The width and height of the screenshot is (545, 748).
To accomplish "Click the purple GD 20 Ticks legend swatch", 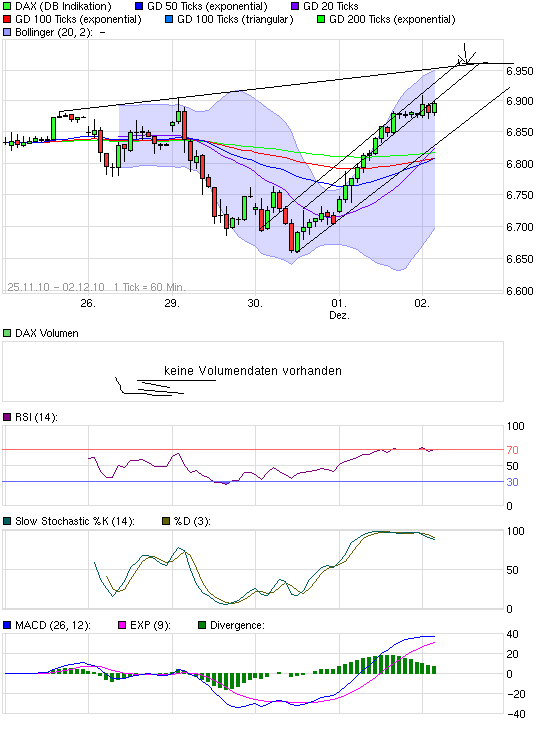I will click(295, 6).
